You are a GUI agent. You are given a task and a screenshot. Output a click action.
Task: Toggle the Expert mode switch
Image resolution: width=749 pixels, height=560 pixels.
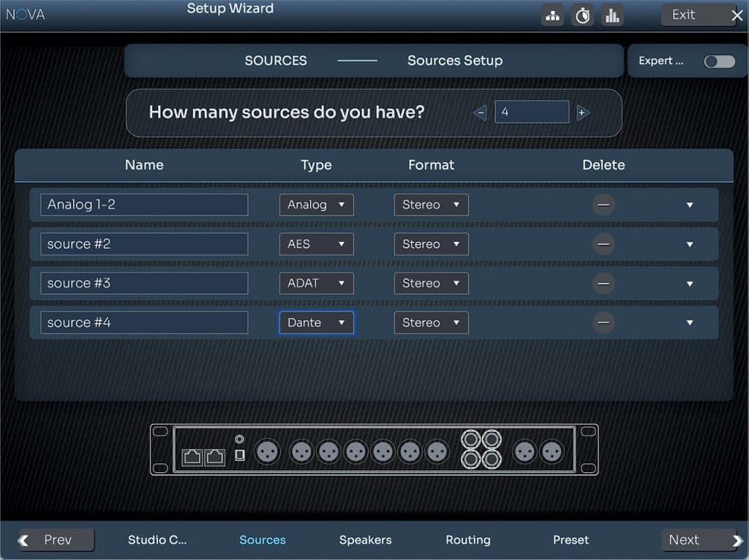(719, 61)
